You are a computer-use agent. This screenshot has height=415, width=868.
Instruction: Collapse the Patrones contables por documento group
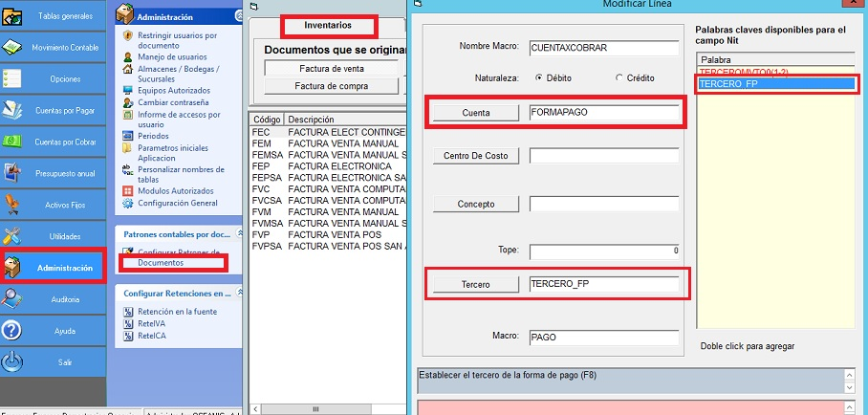[237, 233]
